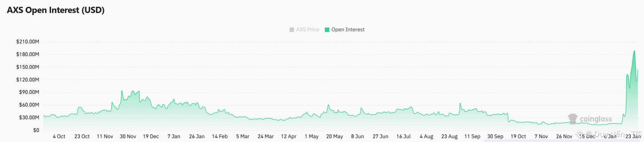Click the 20 May x-axis label
This screenshot has width=644, height=142.
tap(334, 136)
